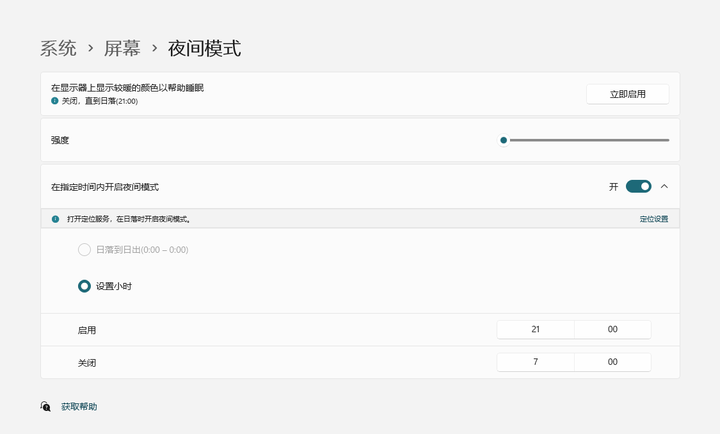Go to 系统 in the breadcrumb
The width and height of the screenshot is (720, 434).
coord(58,48)
